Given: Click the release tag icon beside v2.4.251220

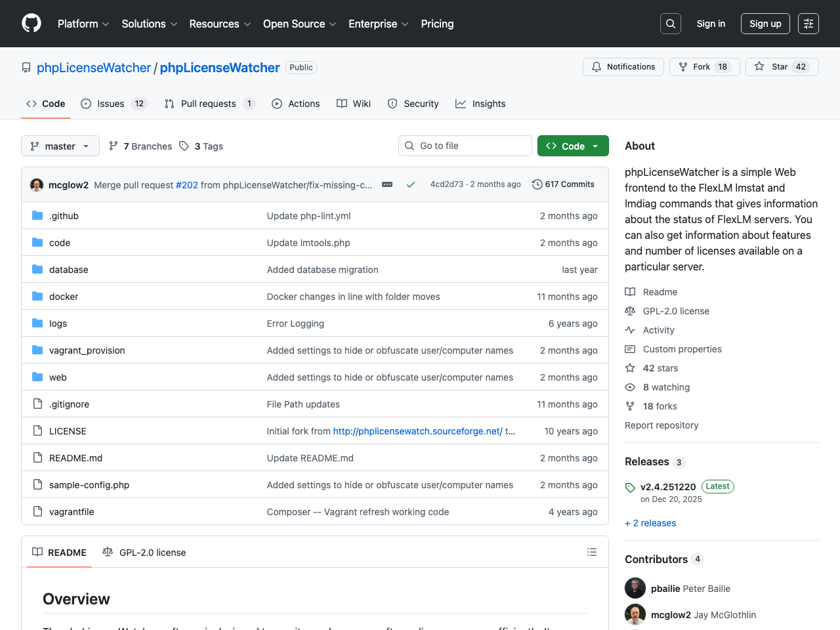Looking at the screenshot, I should 630,487.
